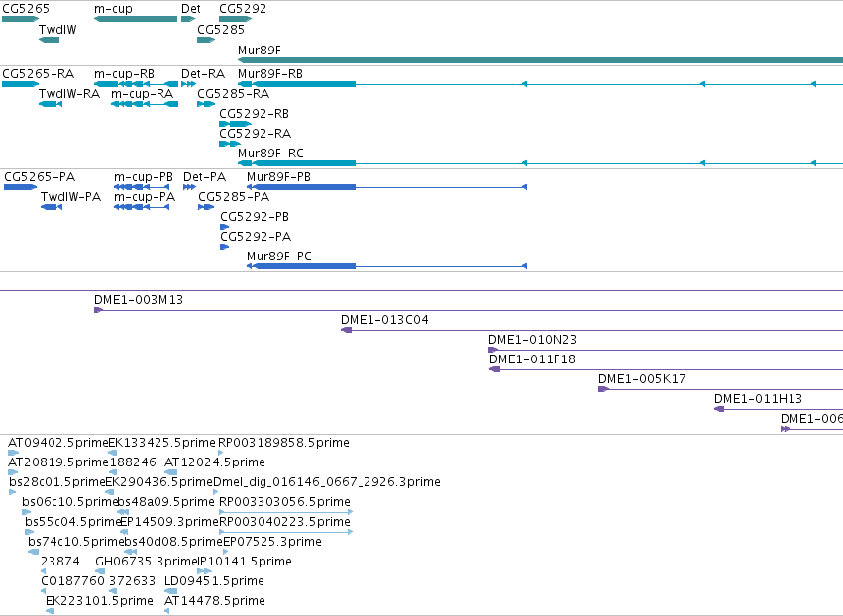
Task: Select the DME1-013C04 clone label
Action: (385, 320)
